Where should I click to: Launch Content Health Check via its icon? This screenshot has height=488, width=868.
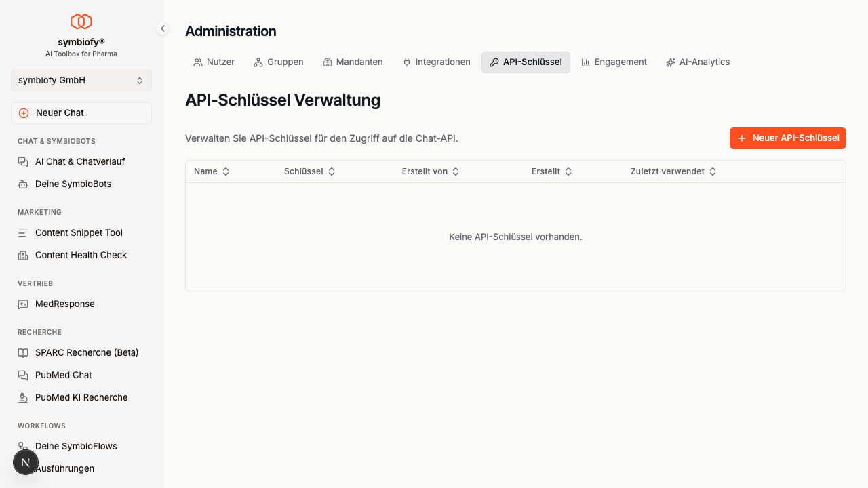coord(24,255)
